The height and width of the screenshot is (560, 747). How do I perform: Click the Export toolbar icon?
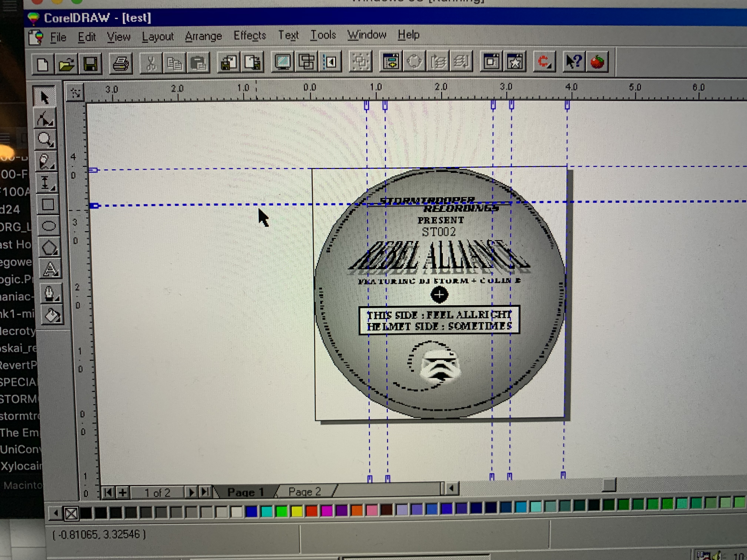tap(252, 62)
